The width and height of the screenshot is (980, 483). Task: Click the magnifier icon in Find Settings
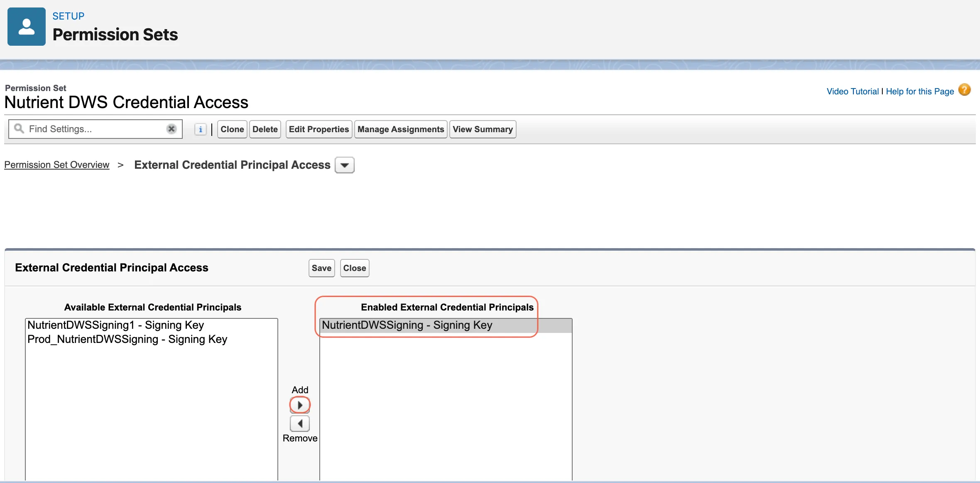tap(19, 128)
